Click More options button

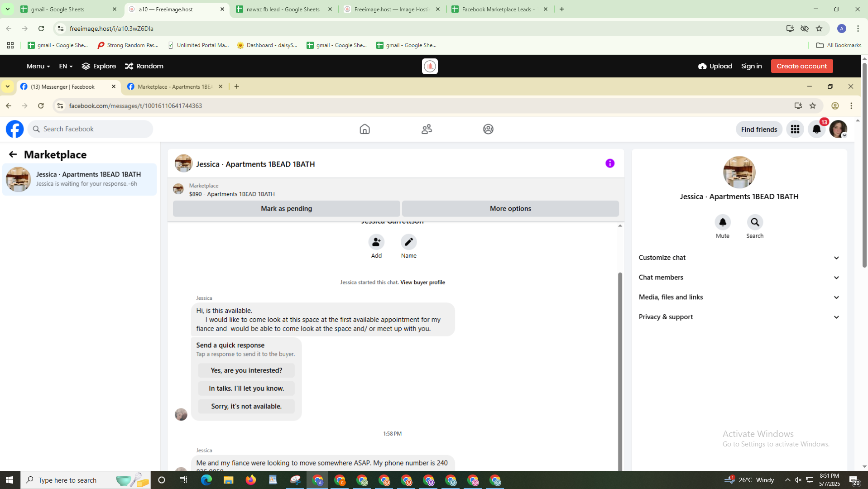coord(510,209)
